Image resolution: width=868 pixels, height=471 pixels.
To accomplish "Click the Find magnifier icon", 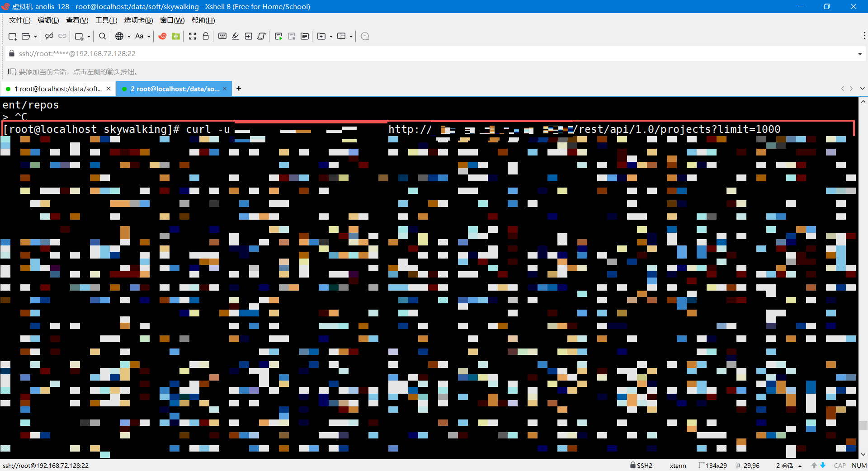I will click(x=103, y=36).
